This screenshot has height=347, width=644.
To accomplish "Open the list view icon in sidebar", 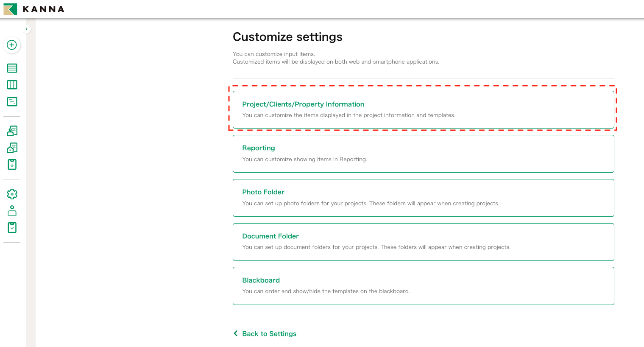I will [x=12, y=68].
